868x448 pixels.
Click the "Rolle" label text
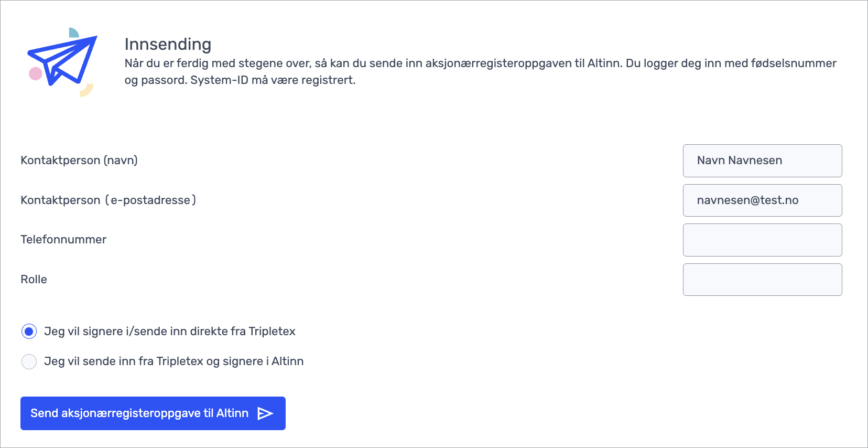[34, 280]
